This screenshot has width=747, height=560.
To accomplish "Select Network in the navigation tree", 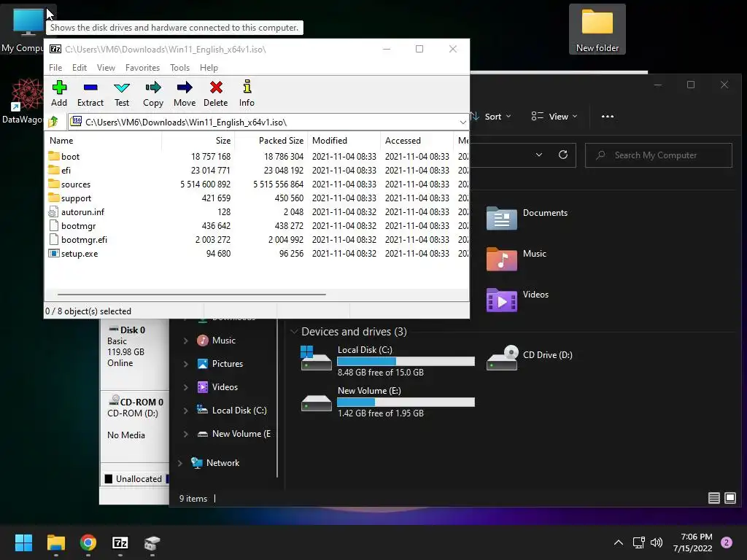I will click(x=215, y=463).
